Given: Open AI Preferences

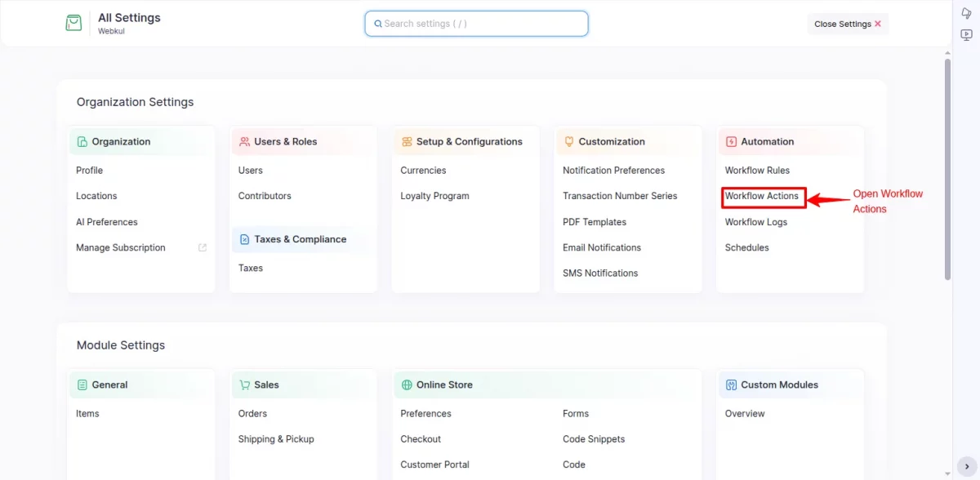Looking at the screenshot, I should pyautogui.click(x=107, y=222).
